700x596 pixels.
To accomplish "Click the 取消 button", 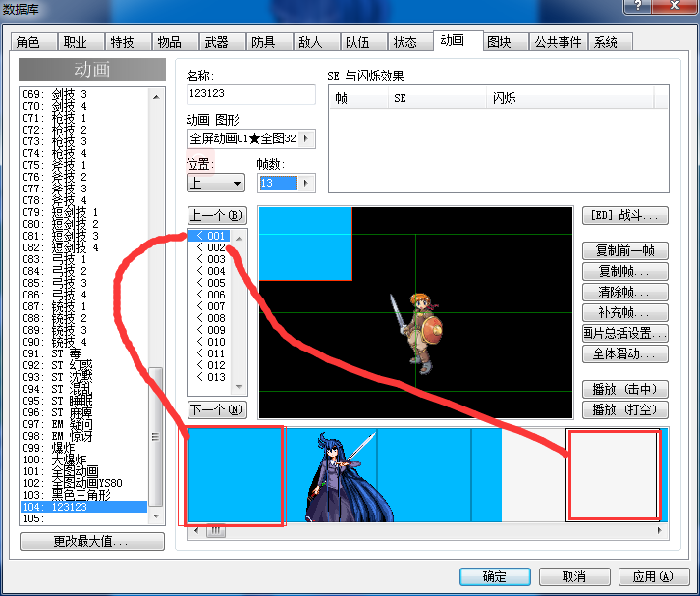I will (x=574, y=576).
